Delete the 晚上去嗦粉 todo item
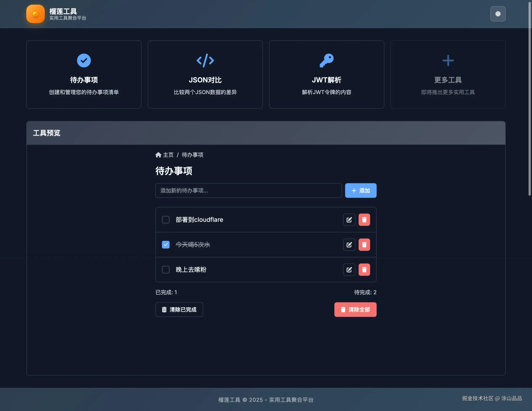The height and width of the screenshot is (411, 532). (364, 269)
